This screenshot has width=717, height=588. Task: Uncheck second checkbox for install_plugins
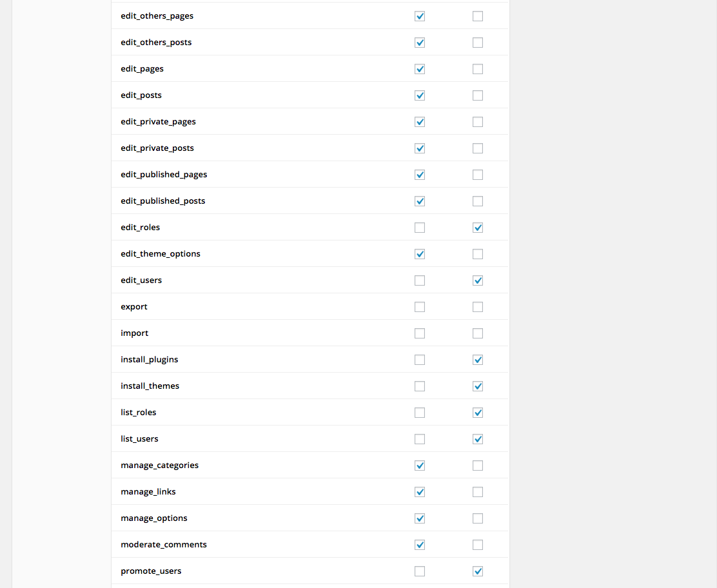pyautogui.click(x=477, y=360)
